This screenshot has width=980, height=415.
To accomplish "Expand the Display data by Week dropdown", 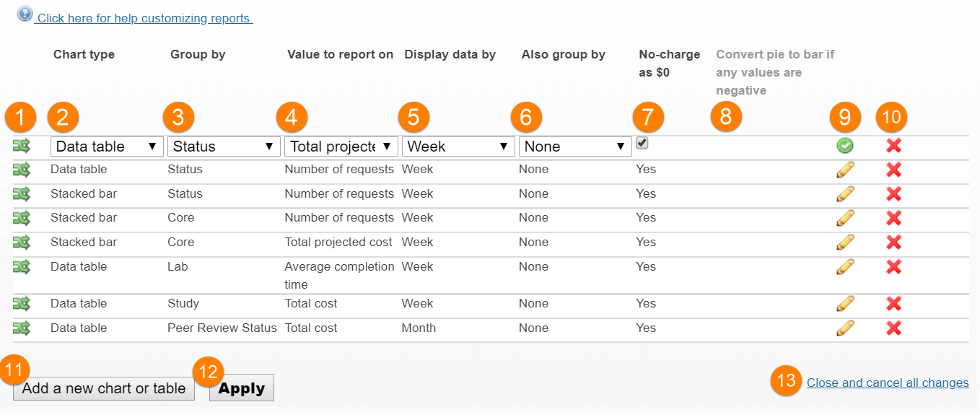I will click(x=458, y=147).
